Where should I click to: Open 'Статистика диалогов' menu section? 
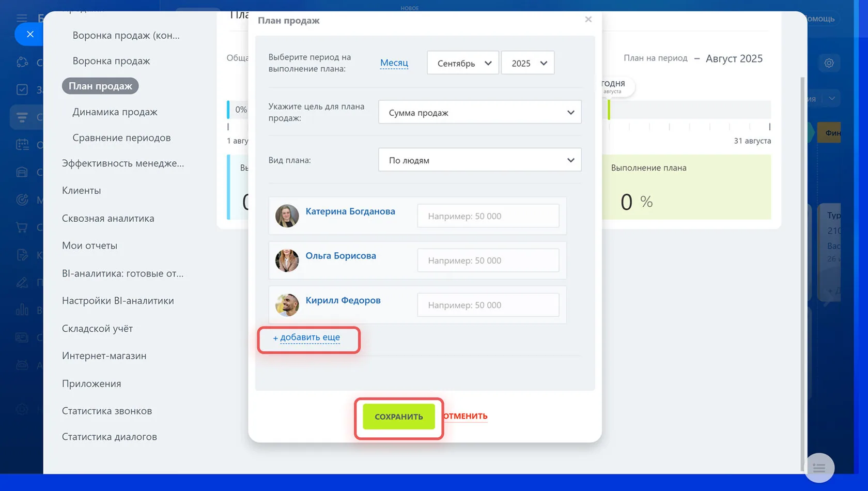coord(110,437)
